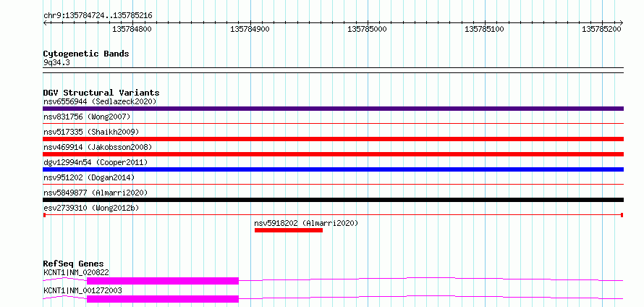This screenshot has width=644, height=307.
Task: Click the 135784900 ruler position label
Action: (x=250, y=29)
